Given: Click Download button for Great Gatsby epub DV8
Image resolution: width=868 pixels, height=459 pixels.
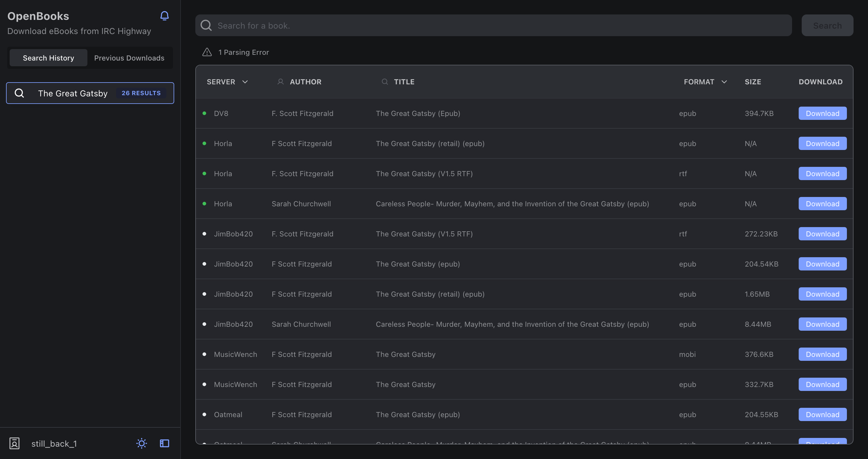Looking at the screenshot, I should click(x=822, y=114).
